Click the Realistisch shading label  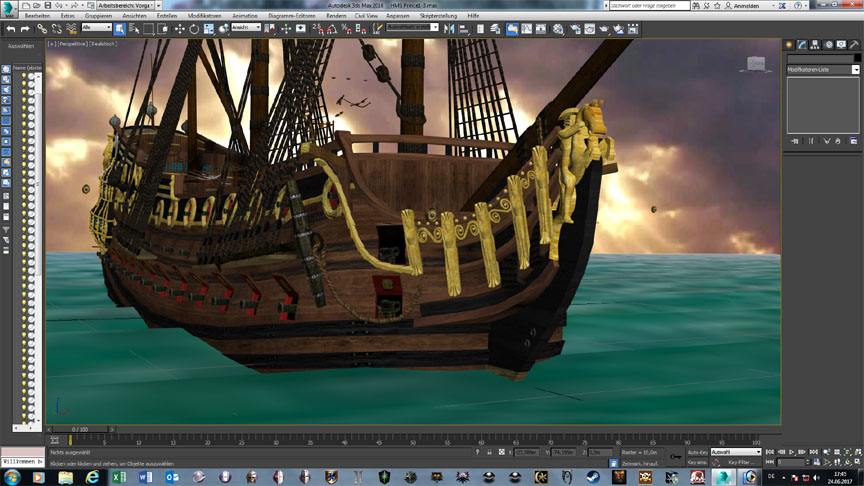click(x=104, y=44)
